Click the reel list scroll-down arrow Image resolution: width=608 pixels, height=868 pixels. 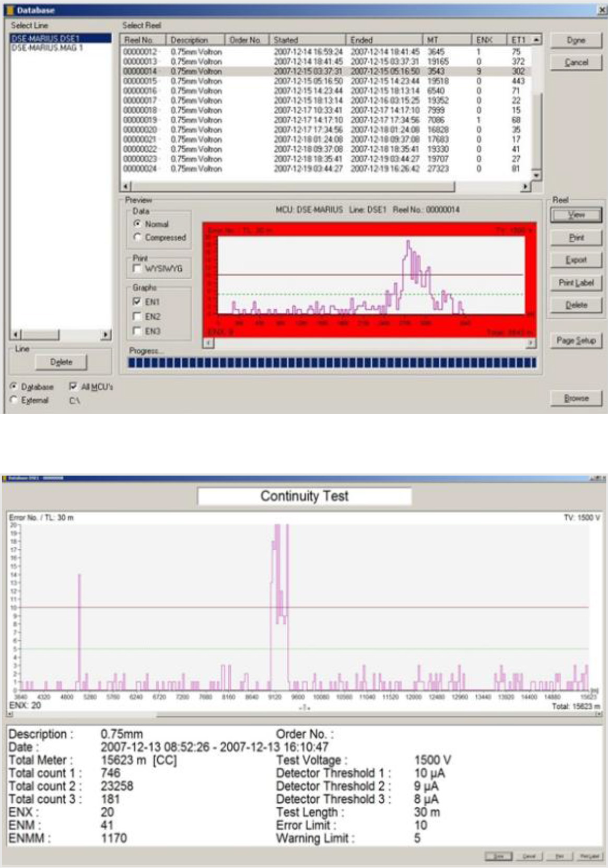[x=536, y=176]
